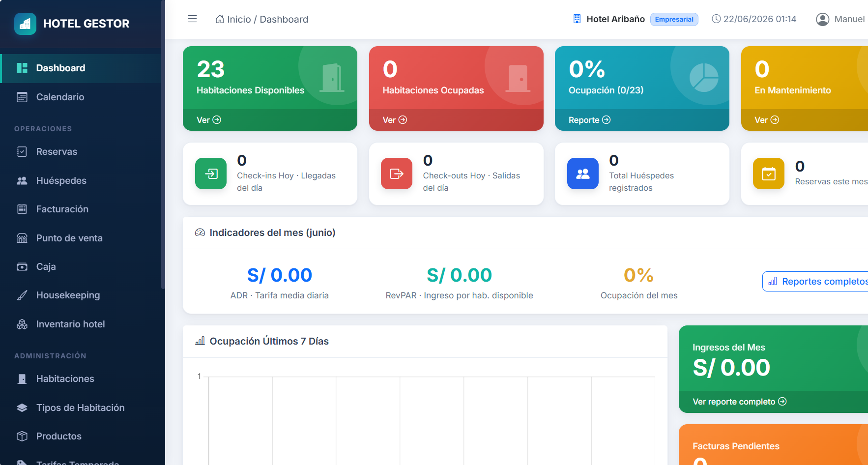Click the Productos box icon
Image resolution: width=868 pixels, height=465 pixels.
point(22,436)
